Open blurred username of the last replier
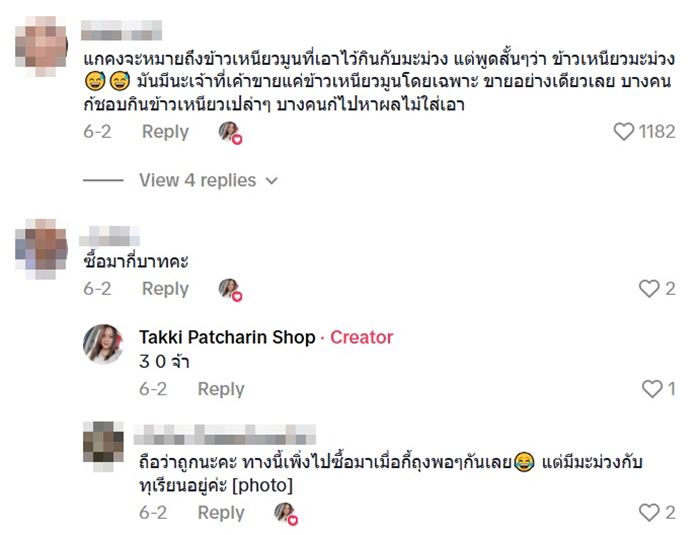700x535 pixels. (x=225, y=434)
